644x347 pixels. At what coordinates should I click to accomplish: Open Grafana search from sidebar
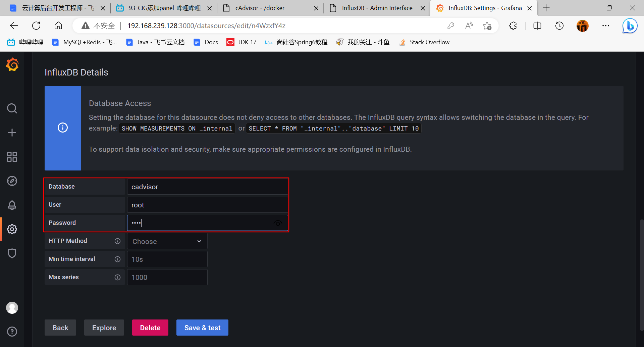pos(12,108)
